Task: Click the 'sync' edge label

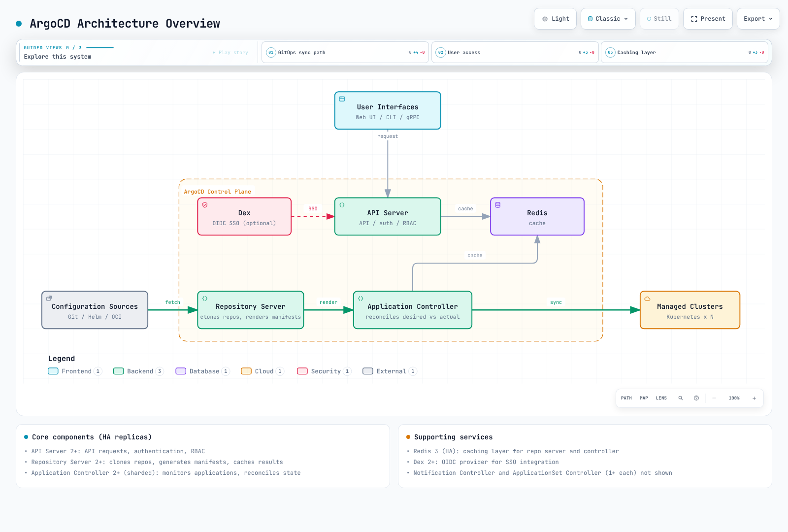Action: pos(556,302)
